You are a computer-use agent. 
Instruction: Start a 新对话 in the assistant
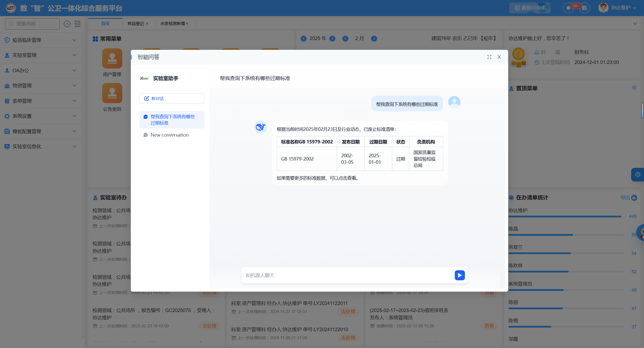pyautogui.click(x=172, y=98)
